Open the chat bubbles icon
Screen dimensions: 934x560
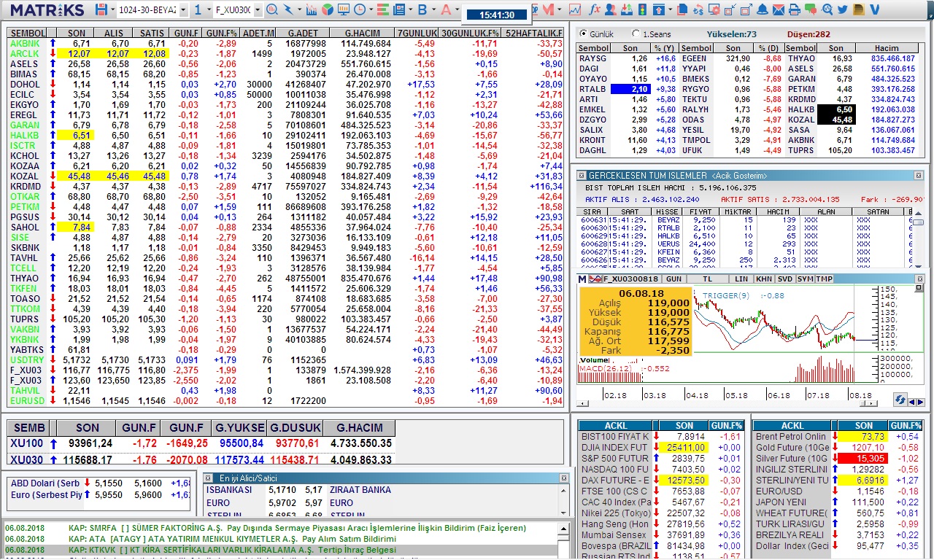coord(811,9)
